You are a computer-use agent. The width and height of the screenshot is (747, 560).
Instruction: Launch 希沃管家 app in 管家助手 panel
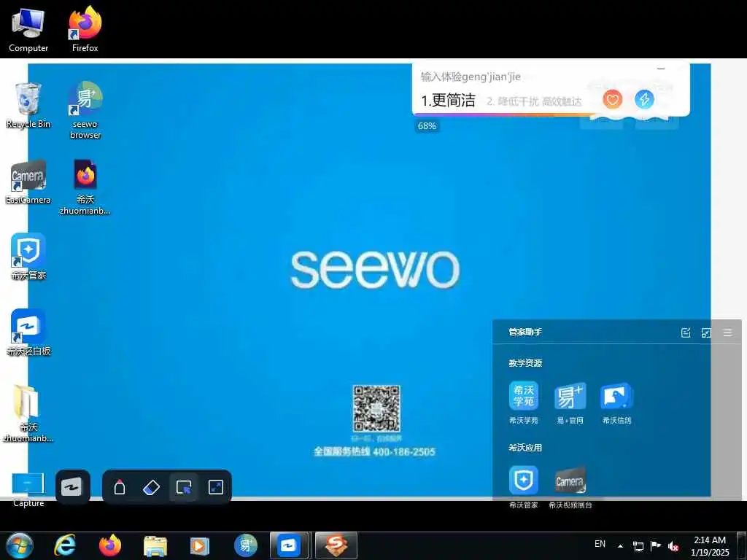coord(524,486)
